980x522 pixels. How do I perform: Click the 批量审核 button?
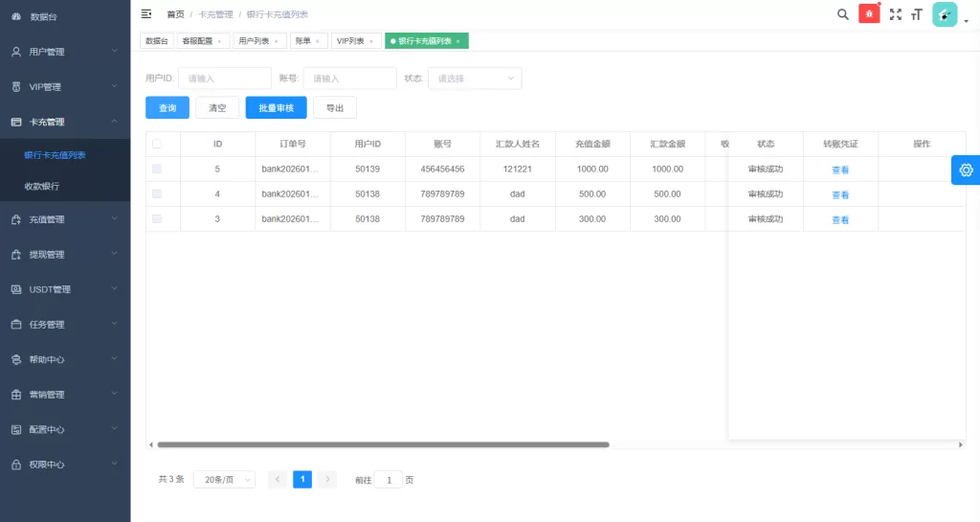(x=276, y=108)
